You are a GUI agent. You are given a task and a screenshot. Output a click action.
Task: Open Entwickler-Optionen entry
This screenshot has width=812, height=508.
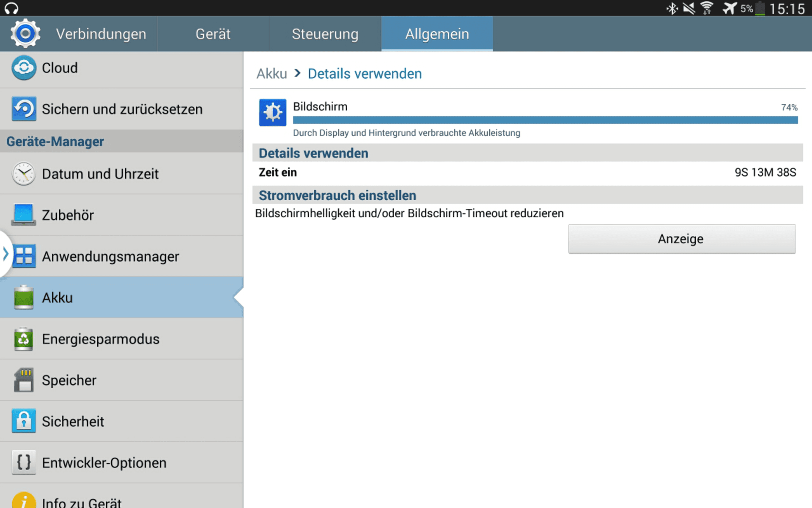122,462
